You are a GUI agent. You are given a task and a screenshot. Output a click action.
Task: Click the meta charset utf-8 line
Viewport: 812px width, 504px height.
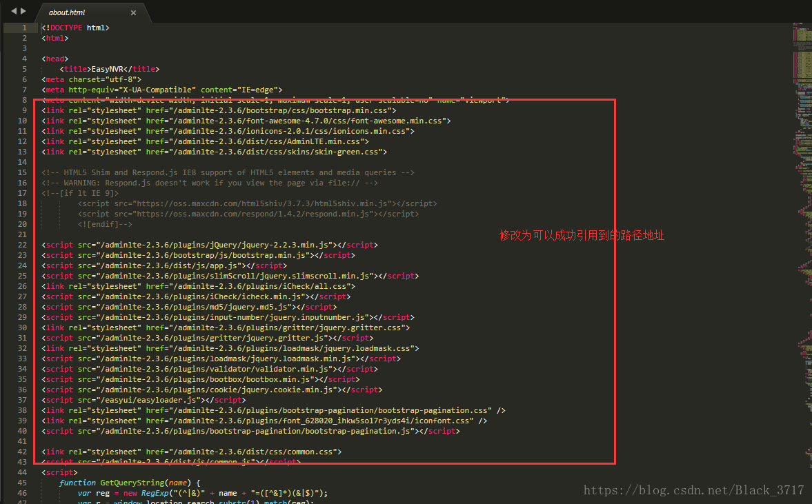(92, 79)
